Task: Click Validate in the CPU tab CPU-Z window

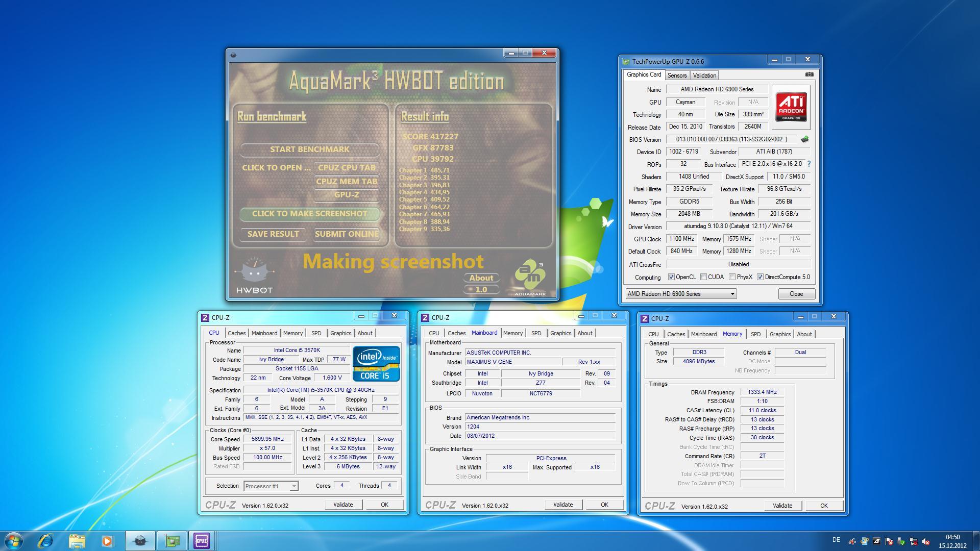Action: [343, 505]
